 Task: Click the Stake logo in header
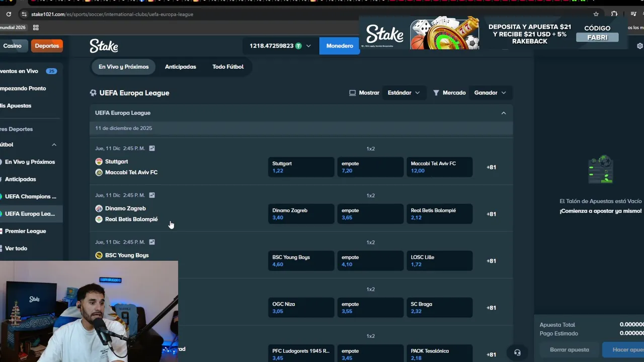[x=104, y=46]
